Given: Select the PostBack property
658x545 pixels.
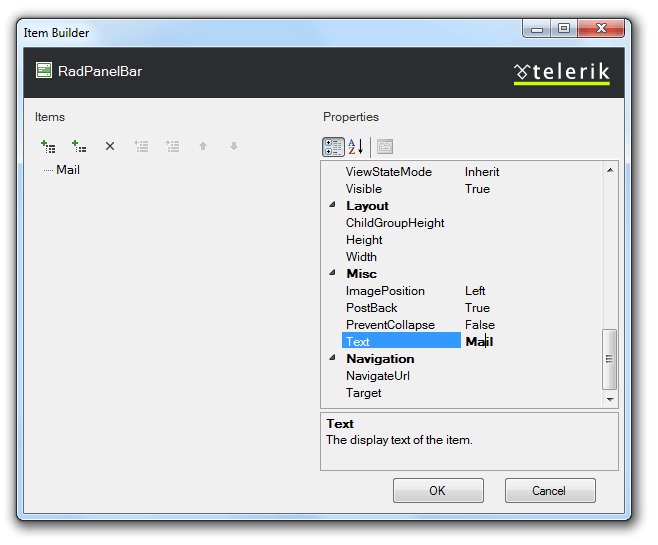Looking at the screenshot, I should point(371,308).
